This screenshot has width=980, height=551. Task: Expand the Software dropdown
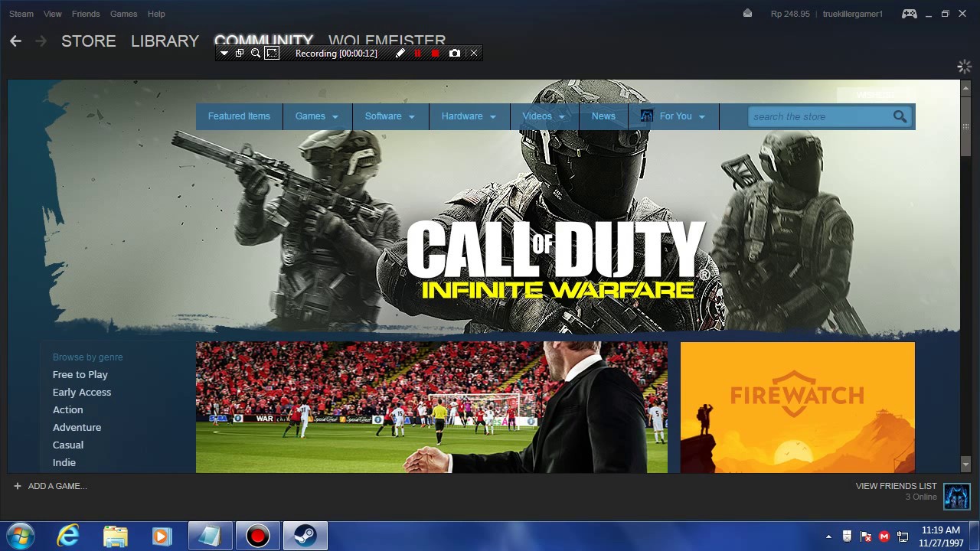click(390, 116)
